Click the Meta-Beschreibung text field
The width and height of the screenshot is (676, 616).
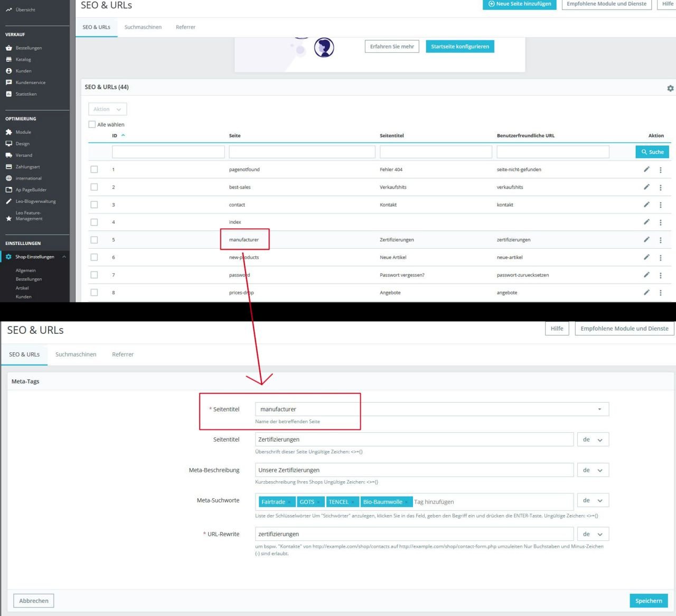415,470
